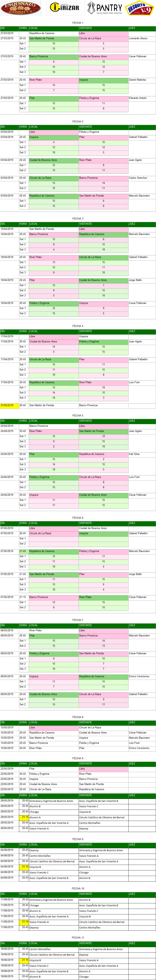This screenshot has width=156, height=980.
Task: Select referee Carlos Sanchez cell
Action: 138,178
